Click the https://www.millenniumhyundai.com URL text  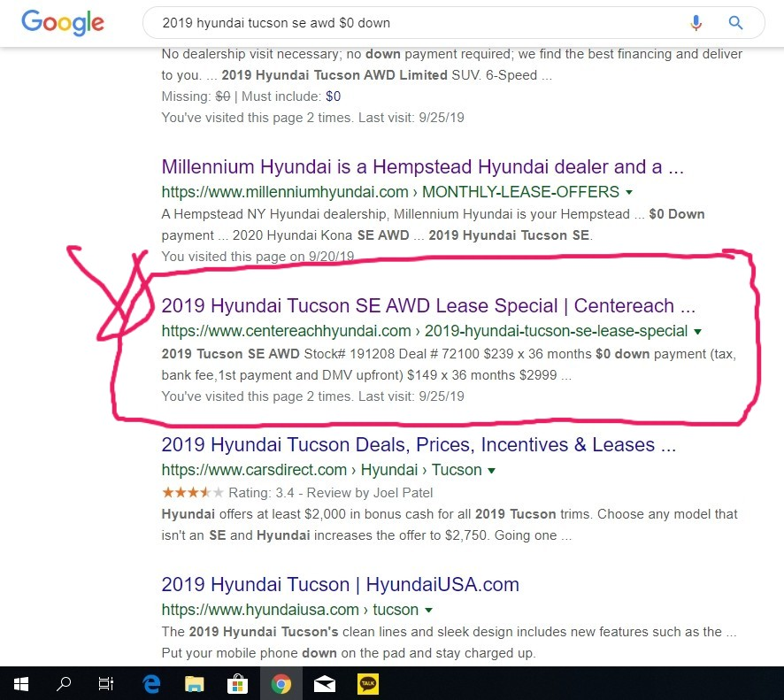click(x=285, y=192)
